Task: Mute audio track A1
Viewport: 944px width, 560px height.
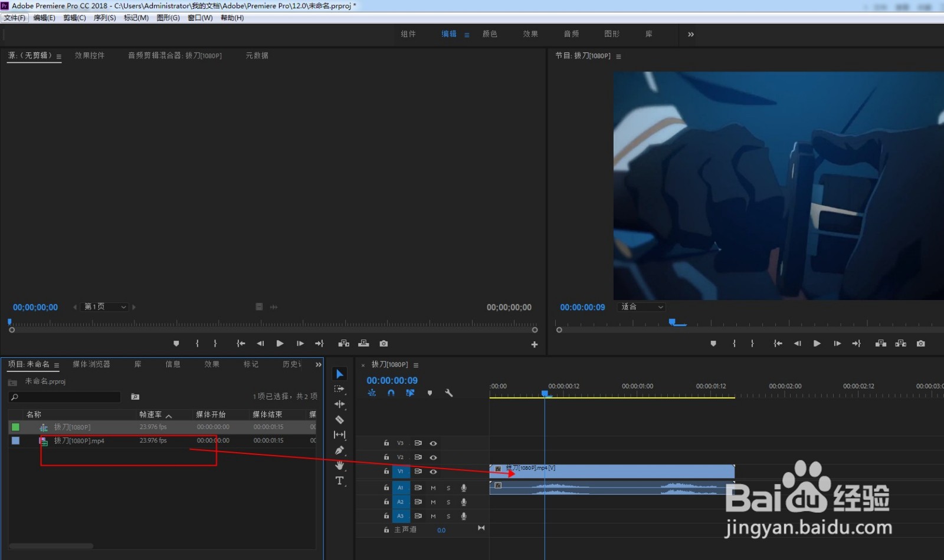Action: click(x=433, y=488)
